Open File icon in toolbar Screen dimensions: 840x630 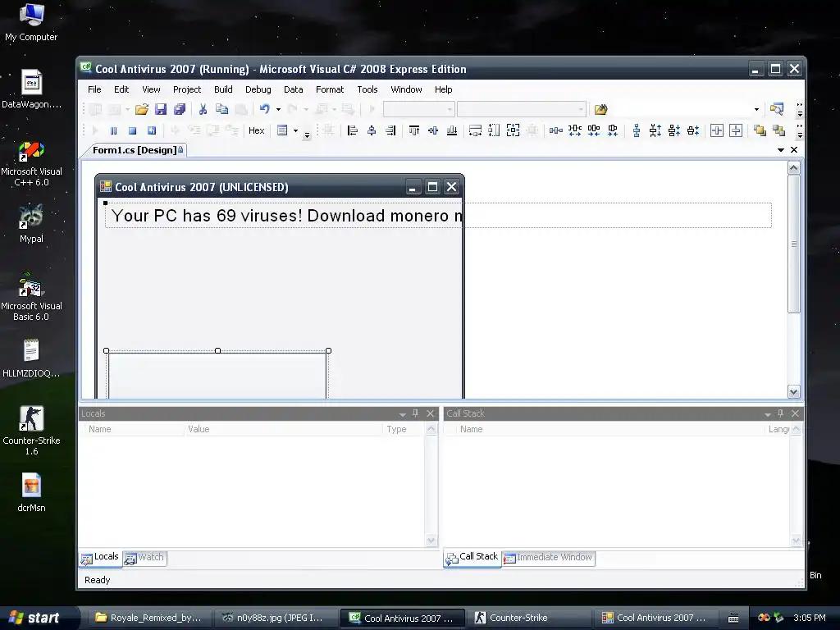(141, 109)
